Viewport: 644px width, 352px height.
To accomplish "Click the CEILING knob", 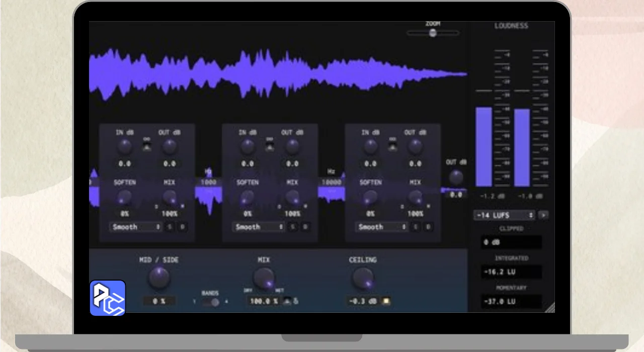I will [x=363, y=278].
